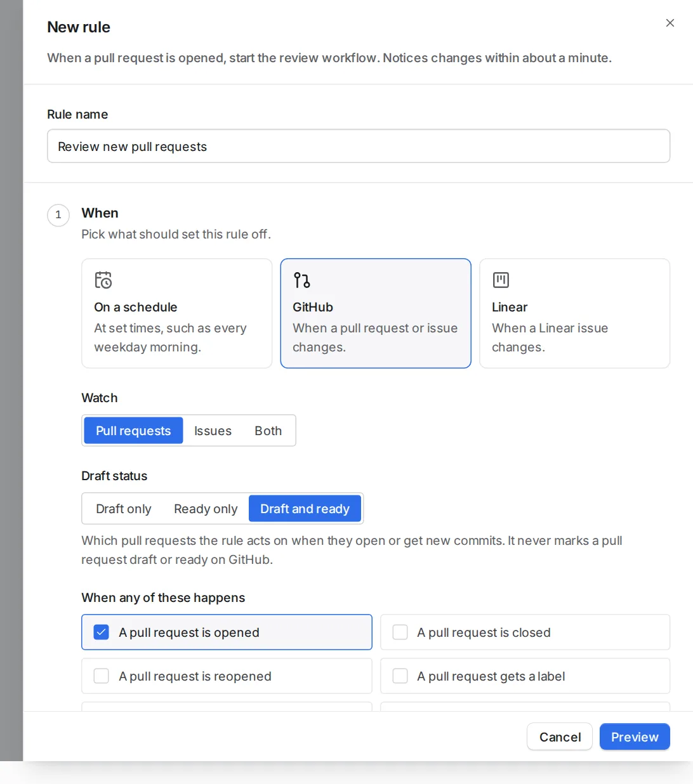
Task: Select the GitHub trigger card
Action: [376, 313]
